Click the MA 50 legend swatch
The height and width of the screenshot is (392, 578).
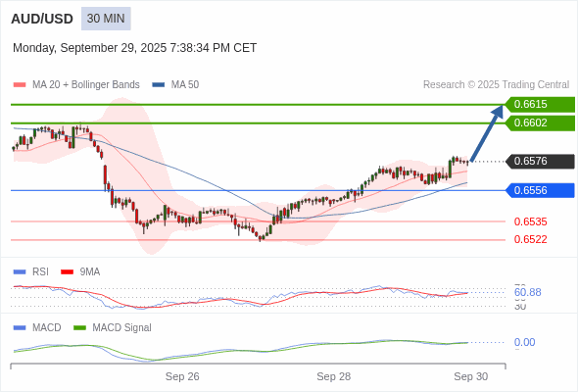pos(158,85)
